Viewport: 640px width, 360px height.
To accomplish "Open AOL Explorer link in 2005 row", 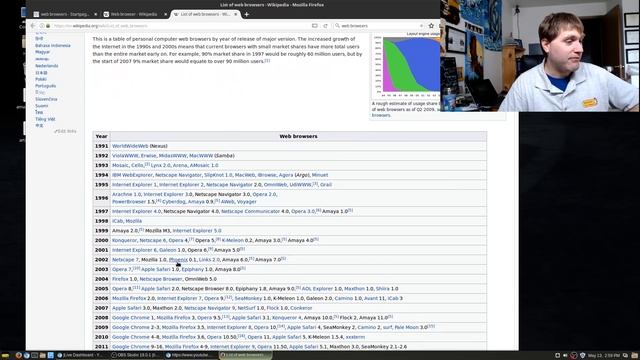I will (x=318, y=289).
